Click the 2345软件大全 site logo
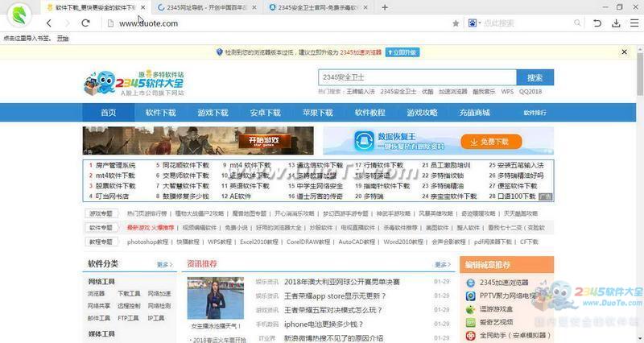The image size is (644, 343). [x=134, y=83]
